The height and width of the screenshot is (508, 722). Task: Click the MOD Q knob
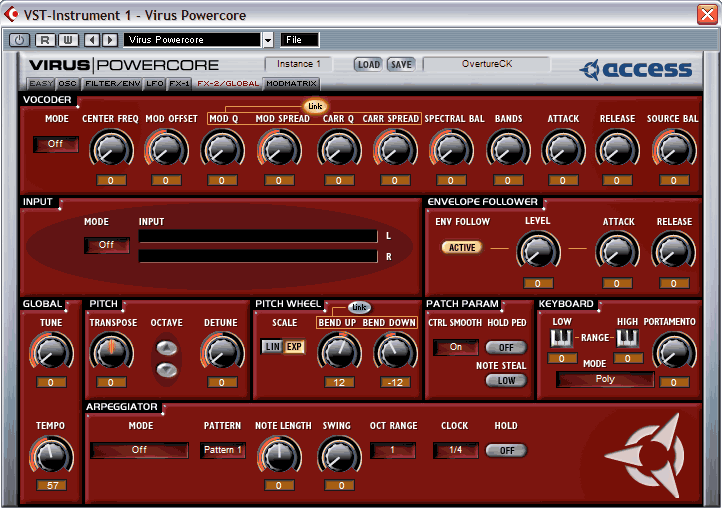click(222, 150)
